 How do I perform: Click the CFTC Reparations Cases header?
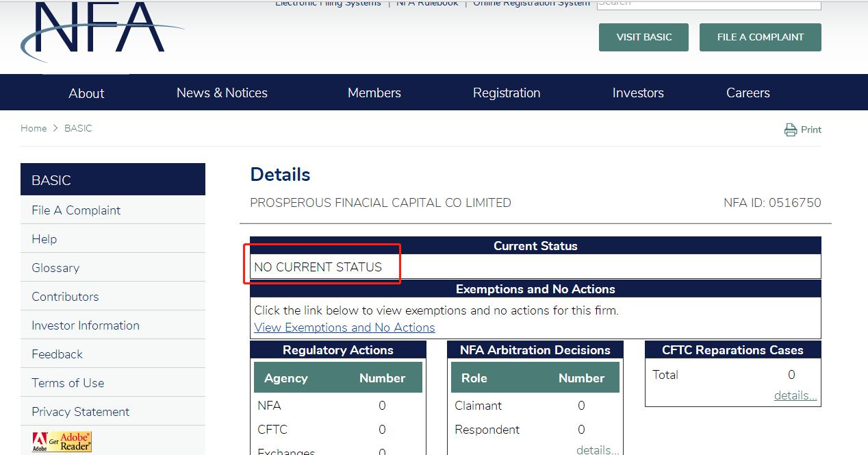coord(732,350)
